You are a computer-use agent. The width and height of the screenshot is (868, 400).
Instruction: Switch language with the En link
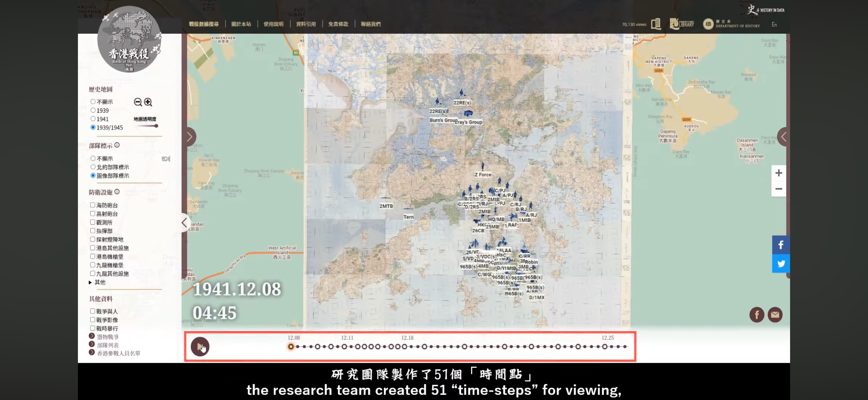pyautogui.click(x=774, y=24)
